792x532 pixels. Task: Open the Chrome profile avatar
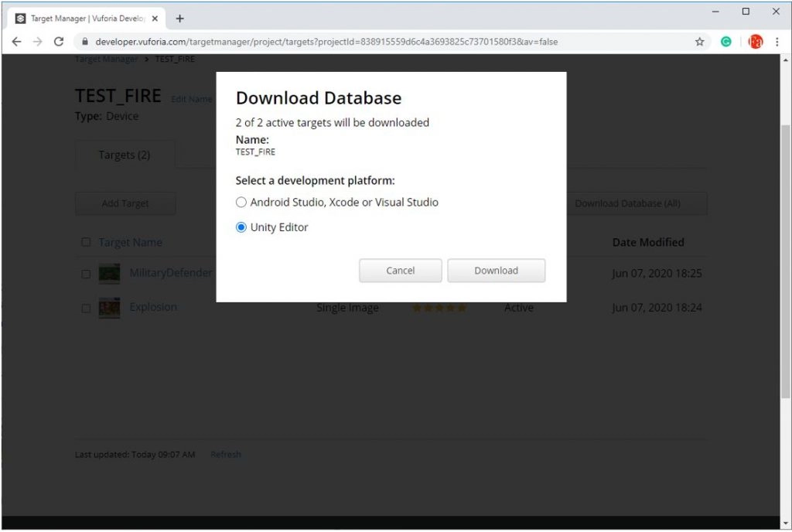click(756, 42)
